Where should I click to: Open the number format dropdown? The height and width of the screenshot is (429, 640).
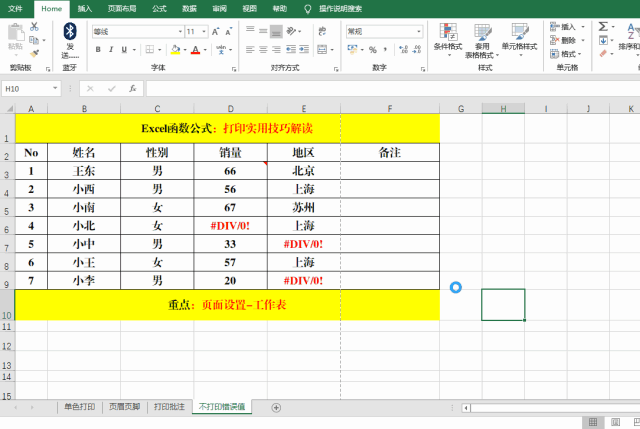click(x=419, y=31)
